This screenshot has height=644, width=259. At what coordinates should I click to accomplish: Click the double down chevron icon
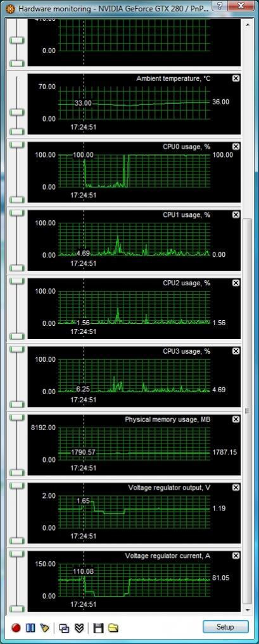(79, 628)
